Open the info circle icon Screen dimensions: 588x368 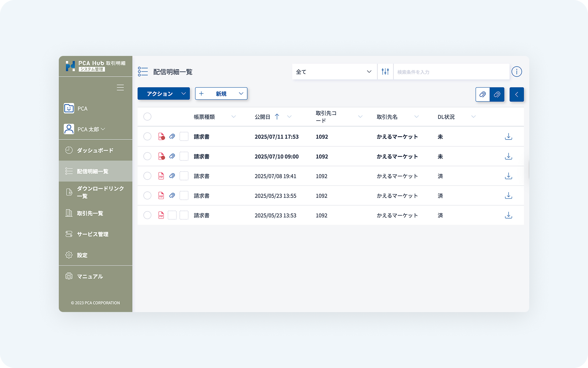(x=517, y=72)
